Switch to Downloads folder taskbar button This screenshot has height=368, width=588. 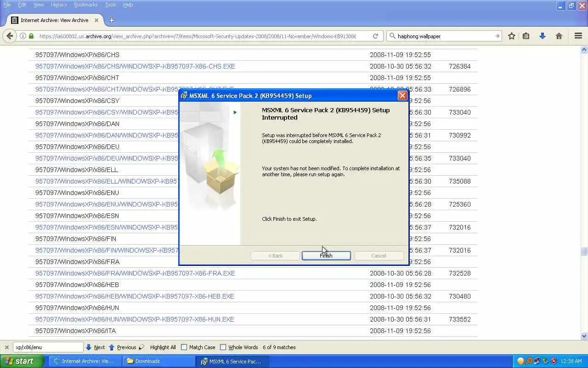point(158,361)
